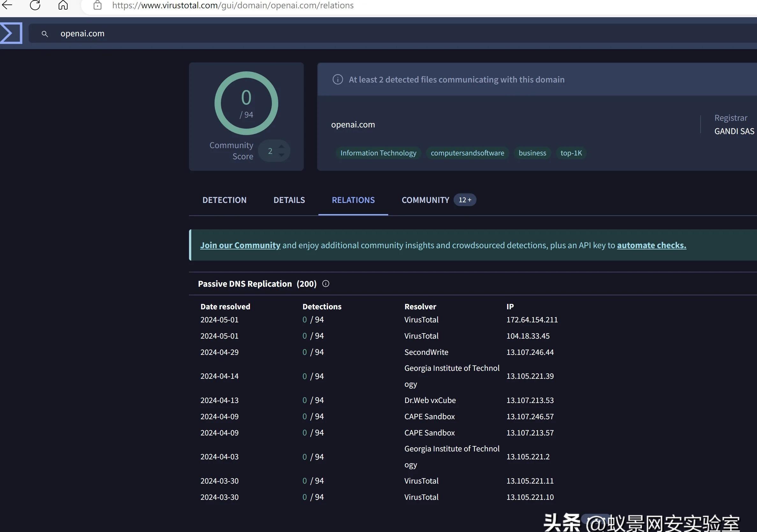Click IP 13.105.221.2

coord(528,457)
